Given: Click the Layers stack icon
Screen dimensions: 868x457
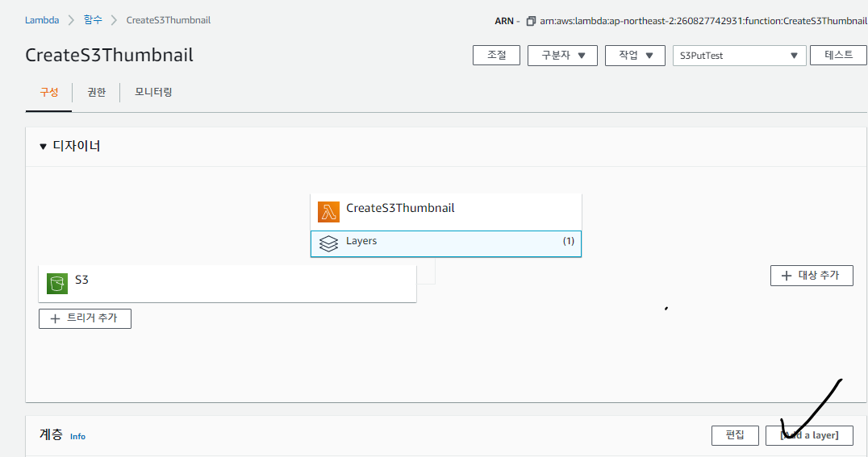Looking at the screenshot, I should (x=329, y=243).
